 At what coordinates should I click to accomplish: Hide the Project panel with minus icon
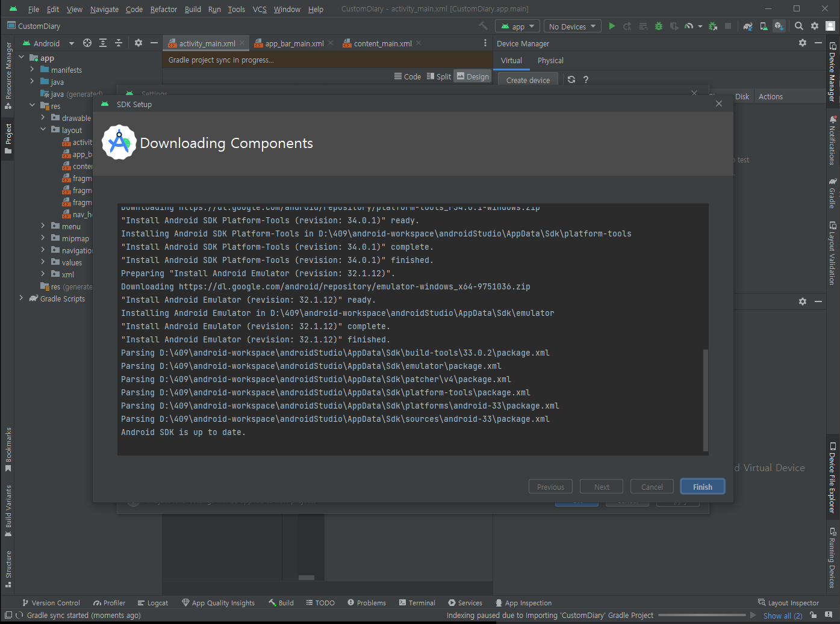click(154, 43)
